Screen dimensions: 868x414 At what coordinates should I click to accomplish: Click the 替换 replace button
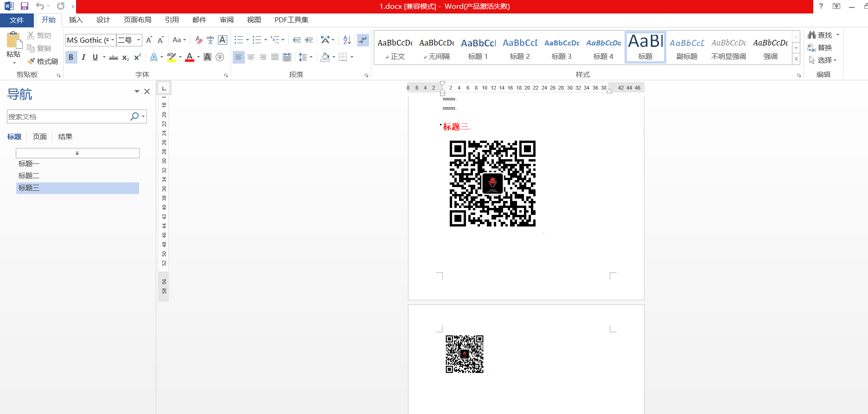click(820, 47)
